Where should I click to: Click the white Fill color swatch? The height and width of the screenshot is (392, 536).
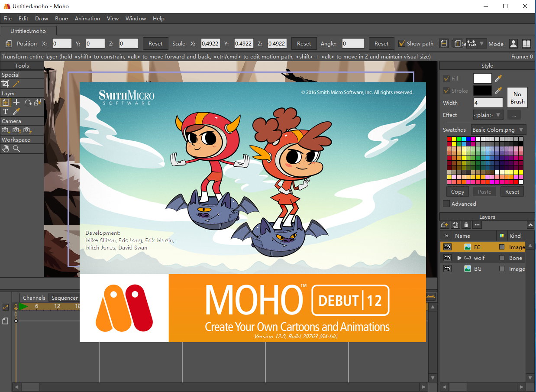482,78
